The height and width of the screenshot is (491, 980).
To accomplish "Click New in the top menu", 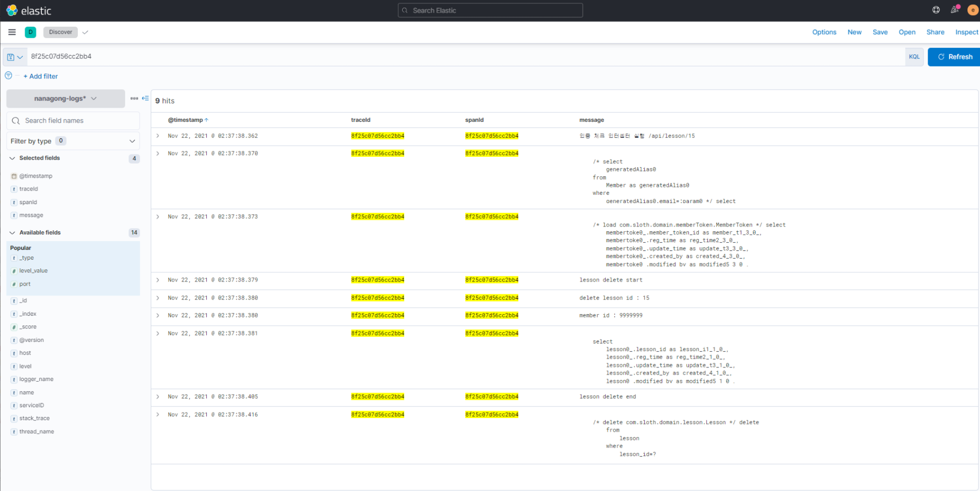I will [854, 32].
